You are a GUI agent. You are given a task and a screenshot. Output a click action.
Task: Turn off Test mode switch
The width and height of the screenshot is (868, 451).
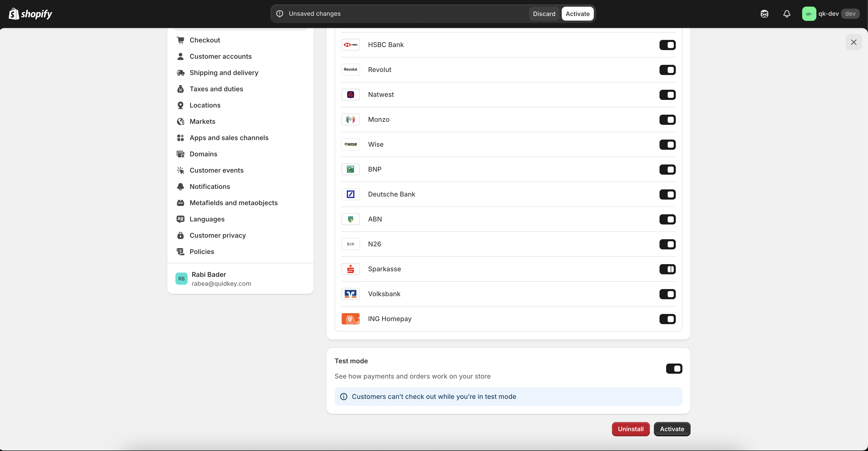pos(674,368)
